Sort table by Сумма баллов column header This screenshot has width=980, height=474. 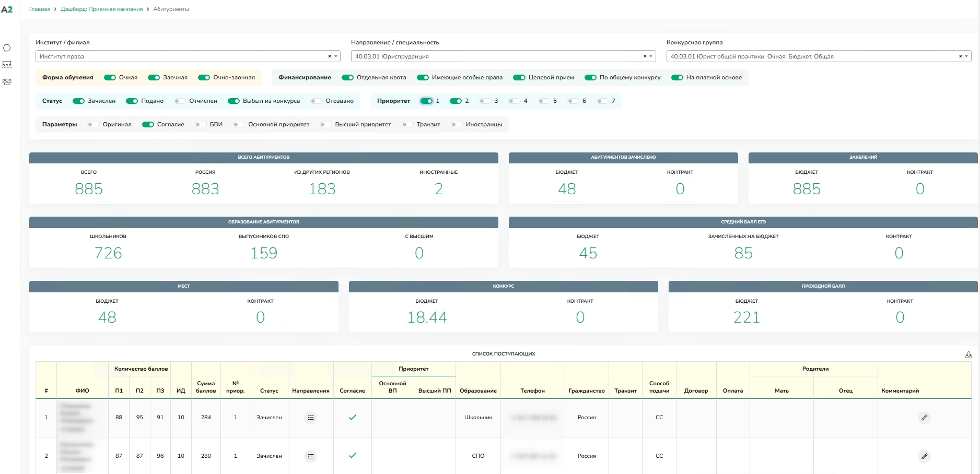coord(206,387)
